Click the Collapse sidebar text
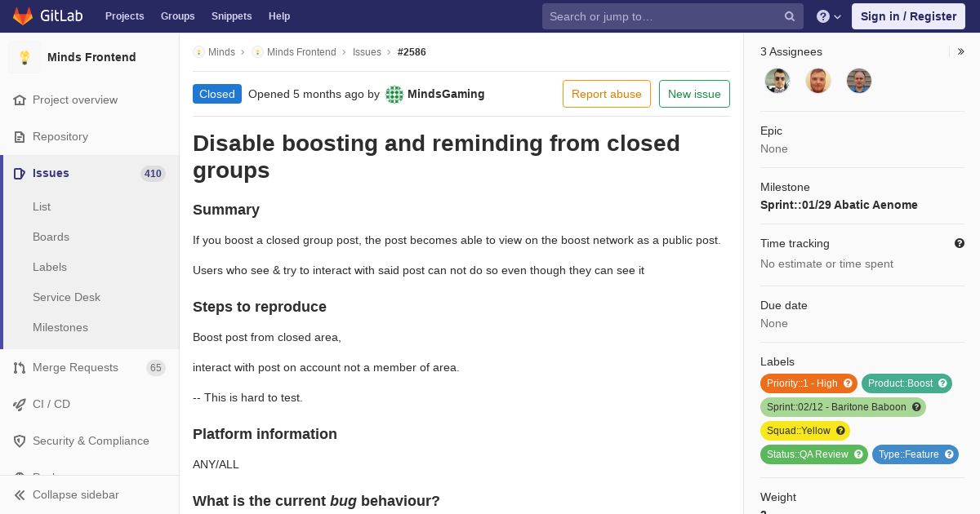 coord(75,494)
